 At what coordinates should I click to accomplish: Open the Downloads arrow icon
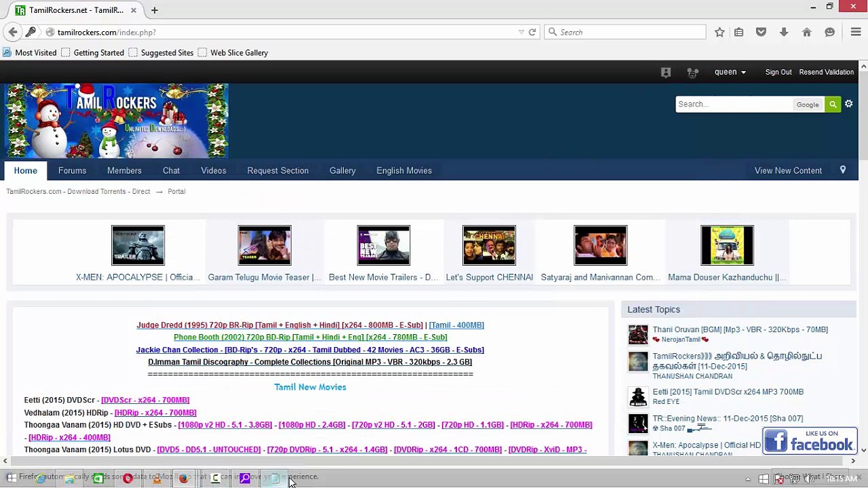[784, 32]
